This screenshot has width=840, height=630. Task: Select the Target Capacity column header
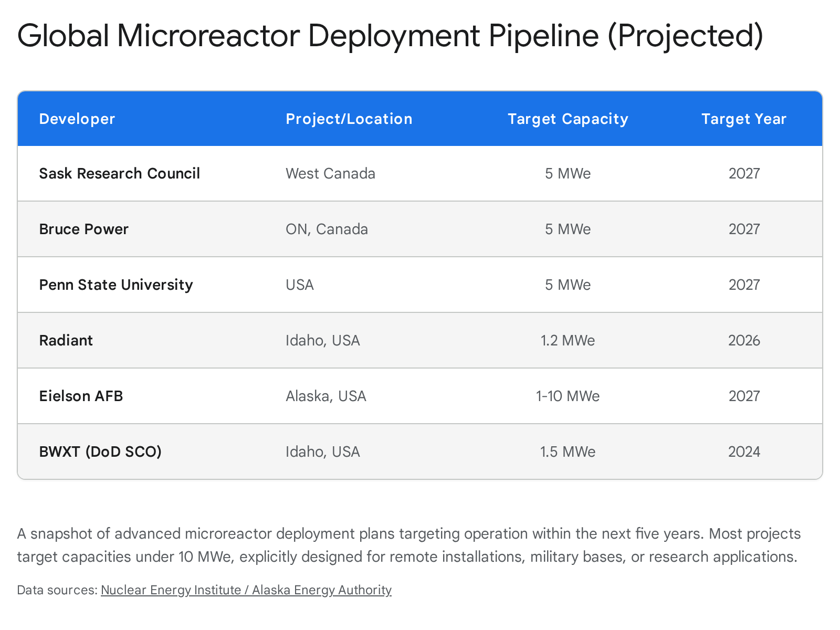pos(567,119)
